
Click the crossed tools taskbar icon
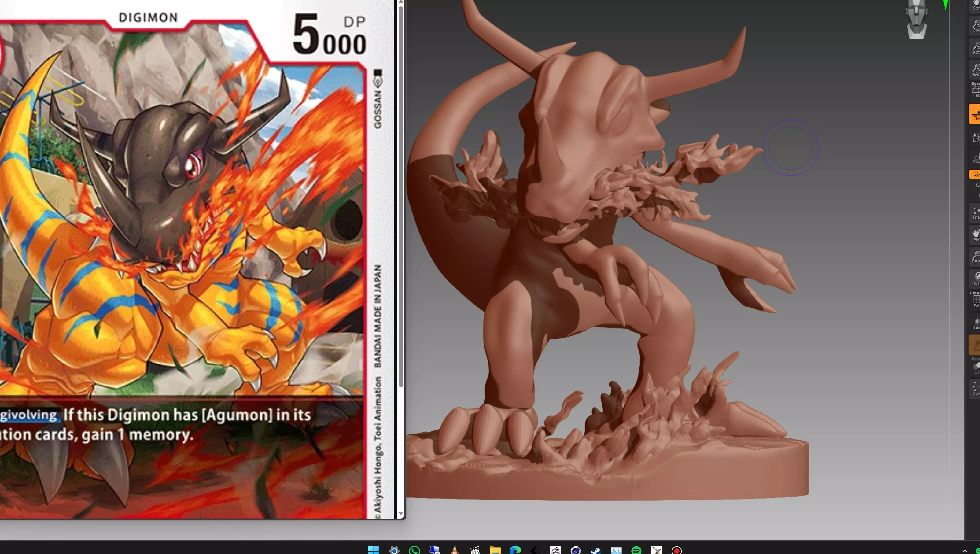656,550
